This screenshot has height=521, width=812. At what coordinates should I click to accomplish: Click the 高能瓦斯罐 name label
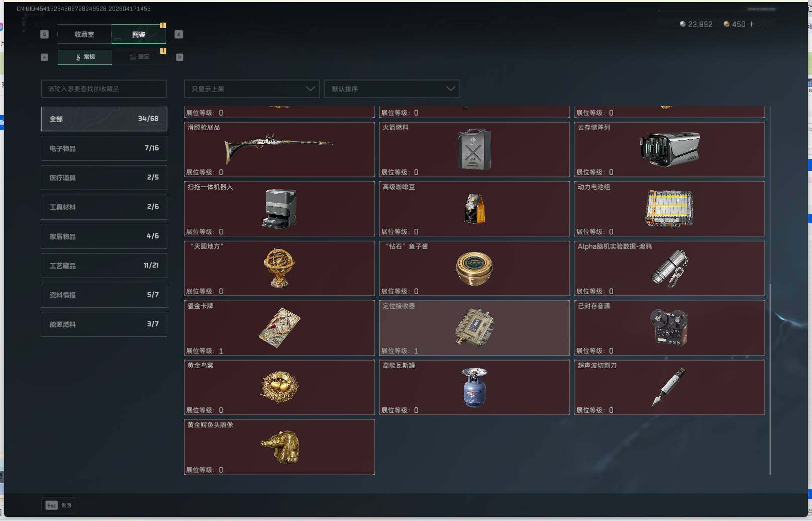tap(399, 365)
